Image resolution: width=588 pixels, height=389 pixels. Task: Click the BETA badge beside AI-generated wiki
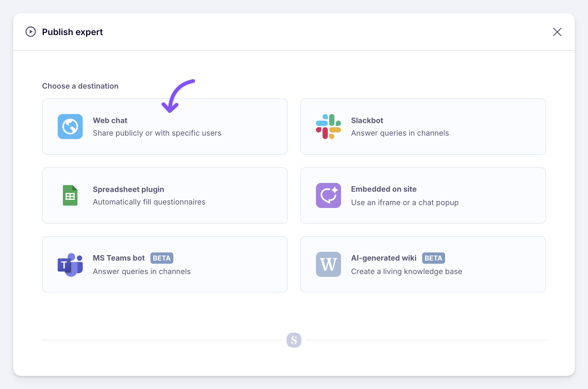433,258
